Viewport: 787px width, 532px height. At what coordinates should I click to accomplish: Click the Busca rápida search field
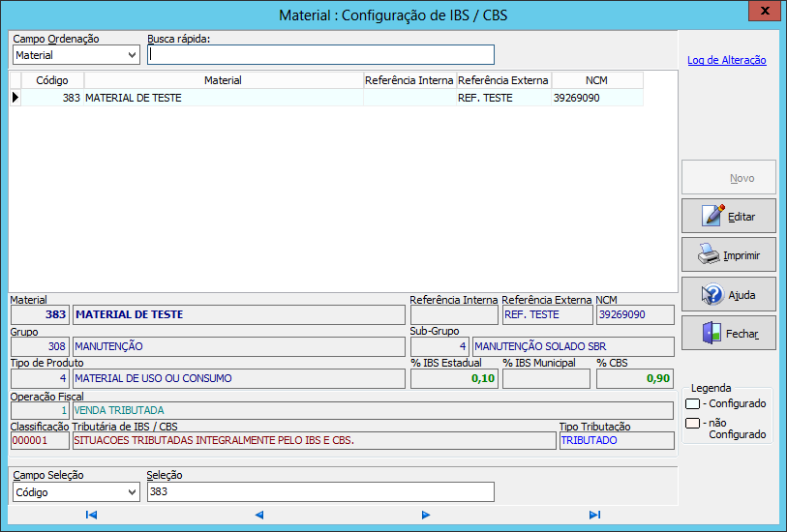(320, 55)
